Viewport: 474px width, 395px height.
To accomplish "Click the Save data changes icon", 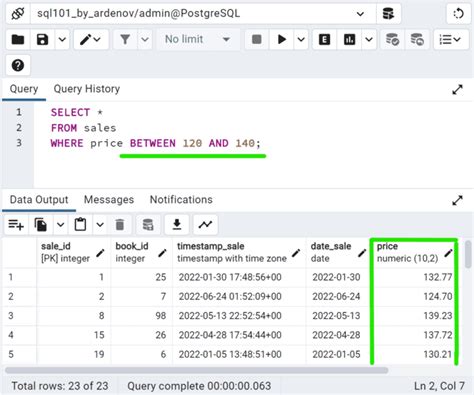I will (x=148, y=225).
